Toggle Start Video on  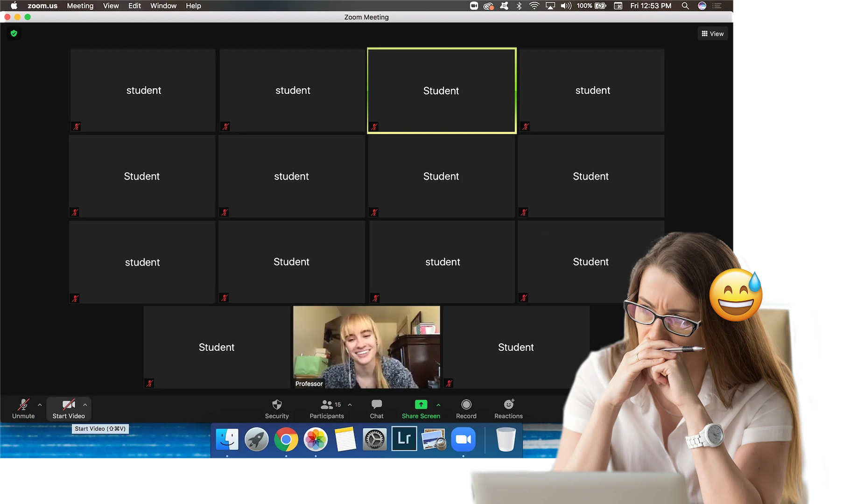click(x=69, y=408)
